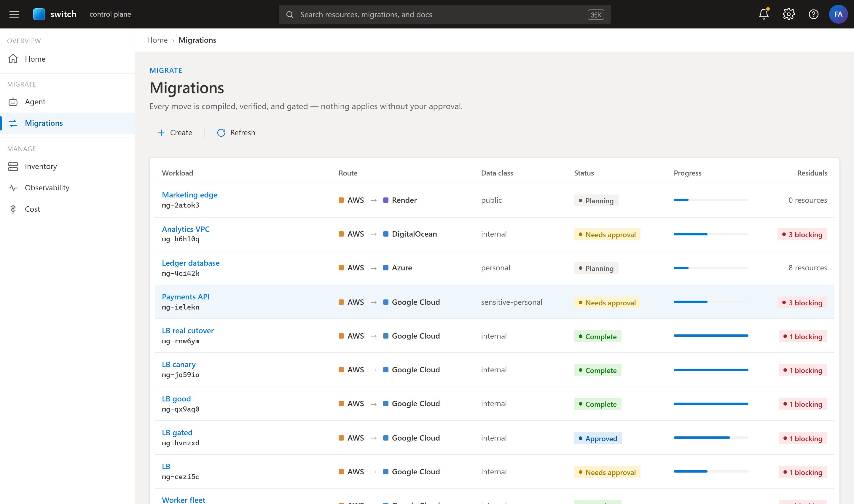The width and height of the screenshot is (854, 504).
Task: Click the circular Refresh icon
Action: coord(221,133)
